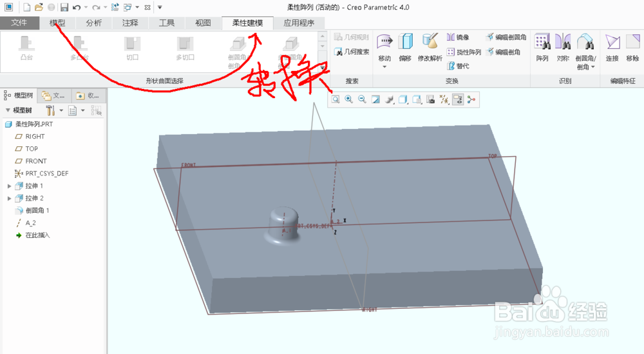The image size is (644, 354).
Task: Select the 偏移 offset tool
Action: tap(405, 47)
